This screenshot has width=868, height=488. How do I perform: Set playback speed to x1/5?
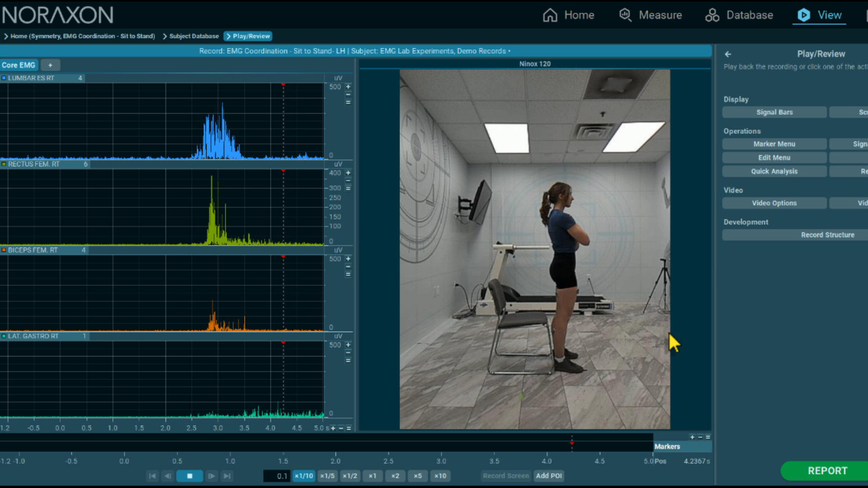327,476
